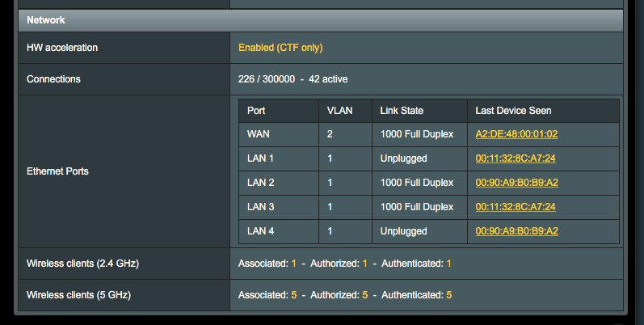Click the LAN 1 Unplugged link state
Viewport: 644px width, 325px height.
coord(403,158)
